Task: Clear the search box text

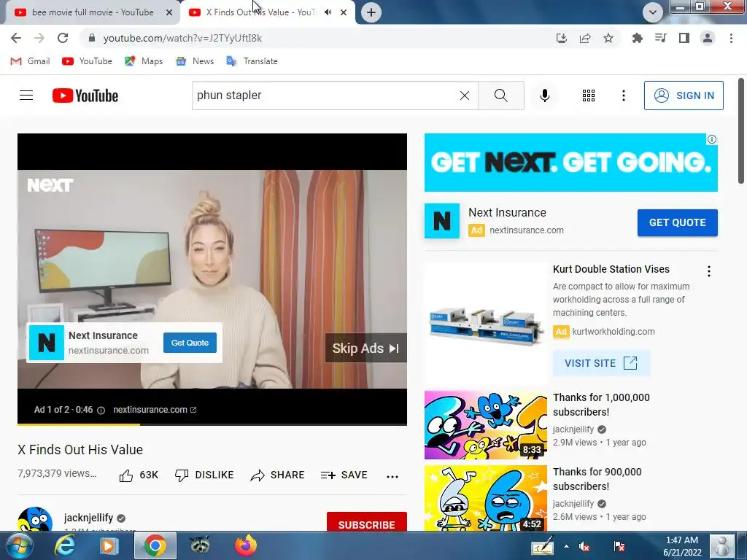Action: pos(465,96)
